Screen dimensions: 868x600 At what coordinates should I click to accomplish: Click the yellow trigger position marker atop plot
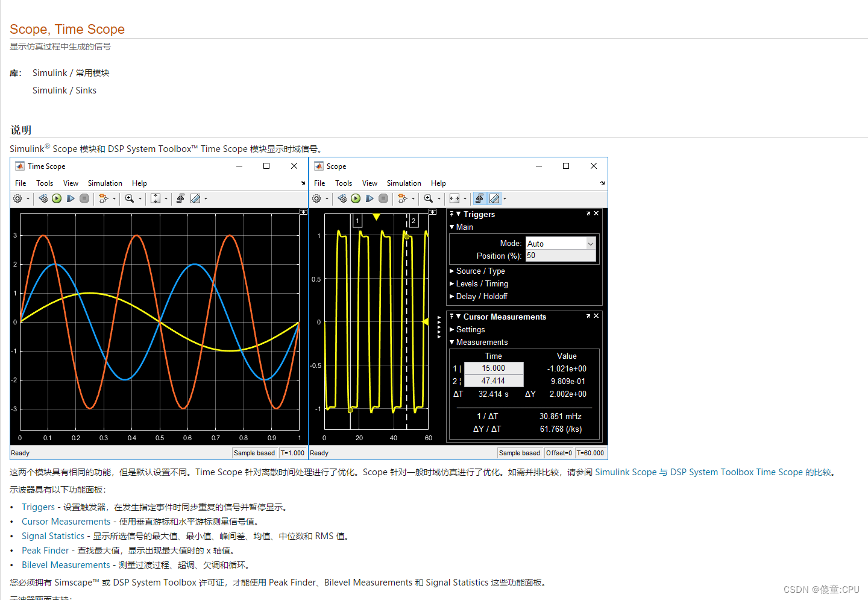[x=376, y=217]
